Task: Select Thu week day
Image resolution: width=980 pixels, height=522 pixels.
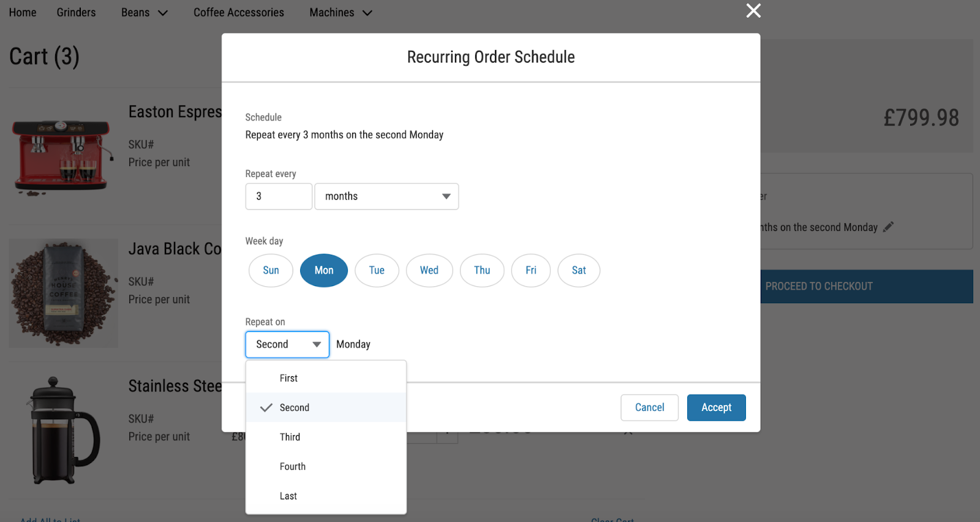Action: pyautogui.click(x=482, y=270)
